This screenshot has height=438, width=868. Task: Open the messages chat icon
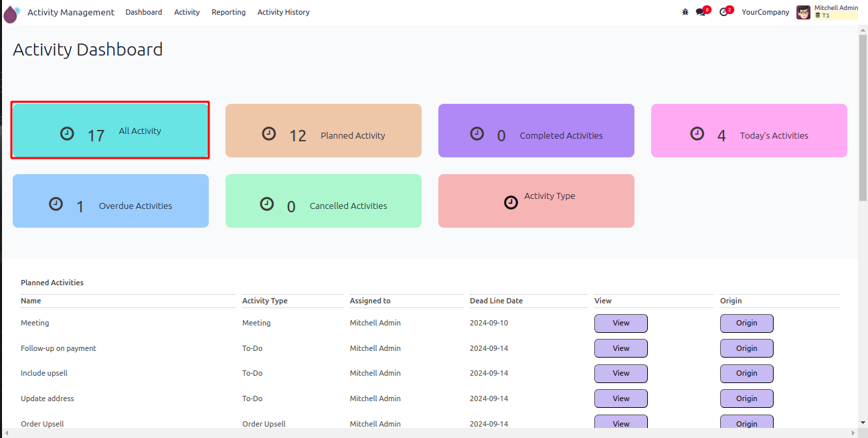(x=701, y=12)
